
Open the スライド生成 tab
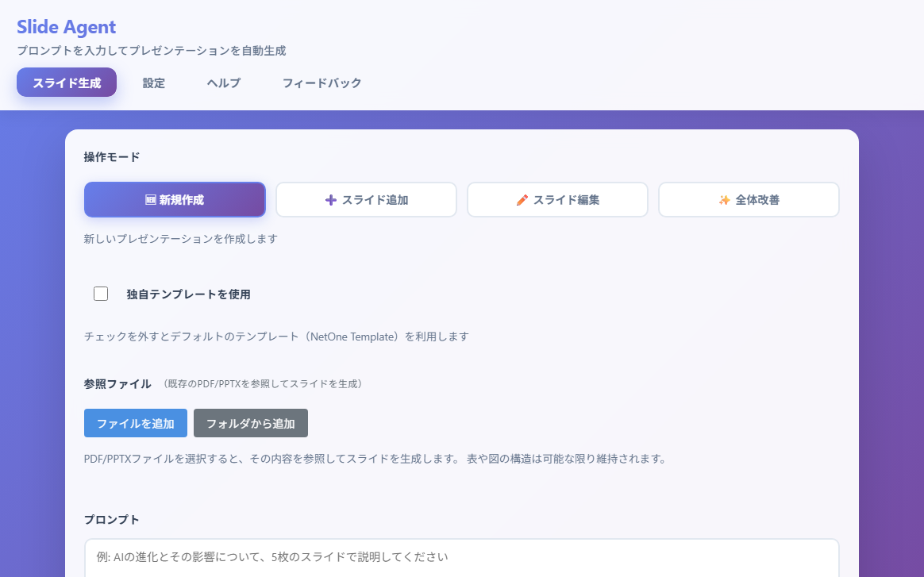coord(67,83)
